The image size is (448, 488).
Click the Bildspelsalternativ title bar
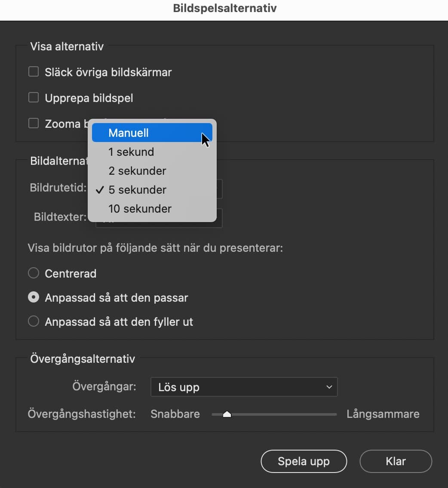click(x=224, y=9)
